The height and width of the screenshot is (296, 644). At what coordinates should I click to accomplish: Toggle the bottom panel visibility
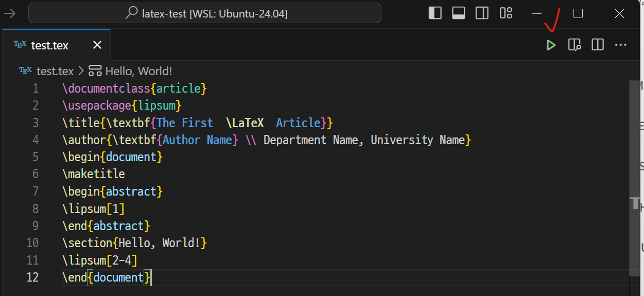[459, 13]
